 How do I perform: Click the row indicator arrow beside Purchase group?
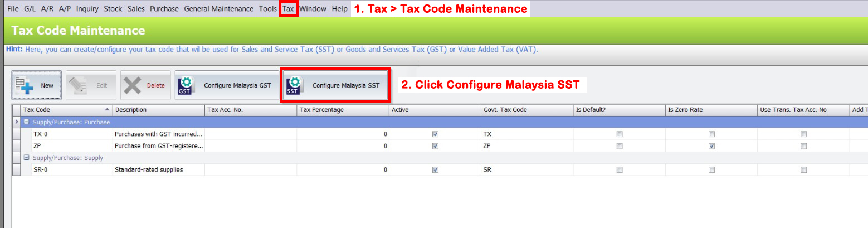click(x=16, y=122)
